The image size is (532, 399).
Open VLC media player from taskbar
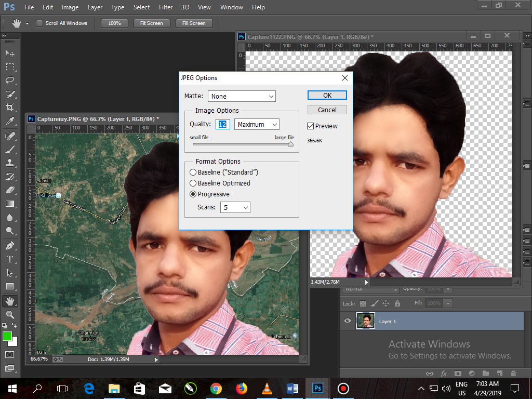click(267, 388)
